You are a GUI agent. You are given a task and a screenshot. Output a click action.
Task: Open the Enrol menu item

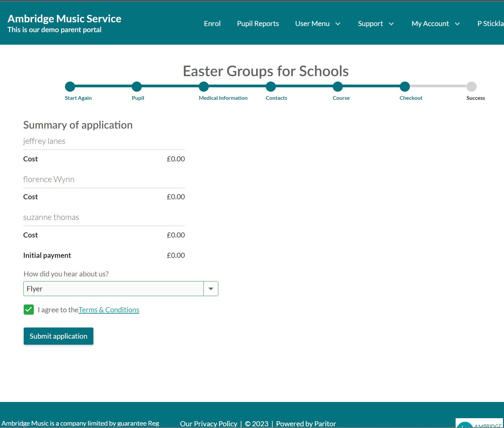[x=212, y=24]
